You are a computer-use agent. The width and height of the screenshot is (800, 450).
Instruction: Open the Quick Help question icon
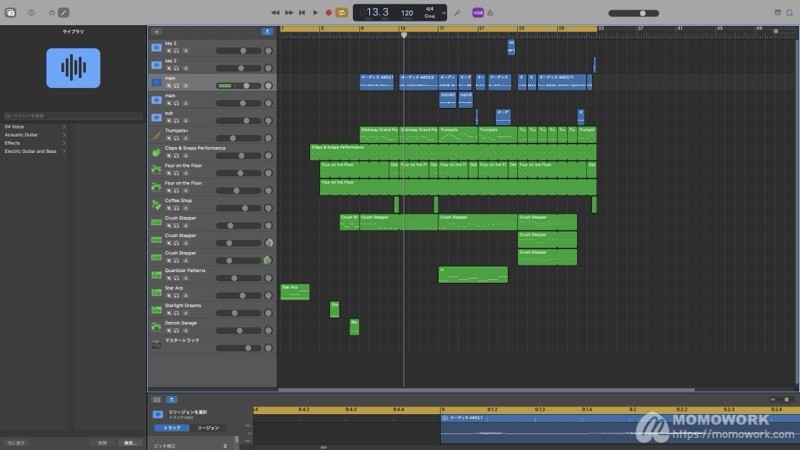tap(31, 13)
